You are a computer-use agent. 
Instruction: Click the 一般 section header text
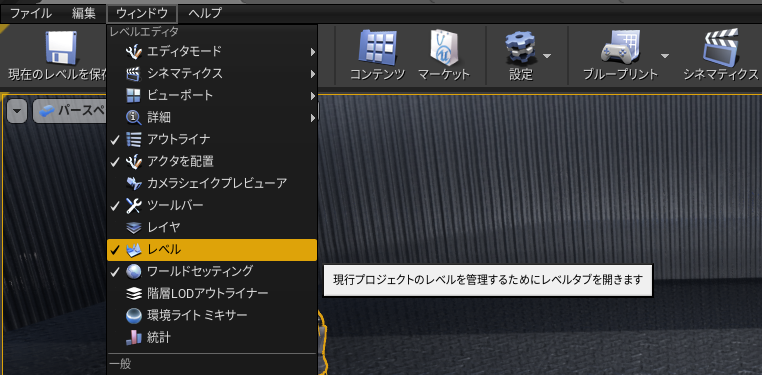pyautogui.click(x=120, y=364)
